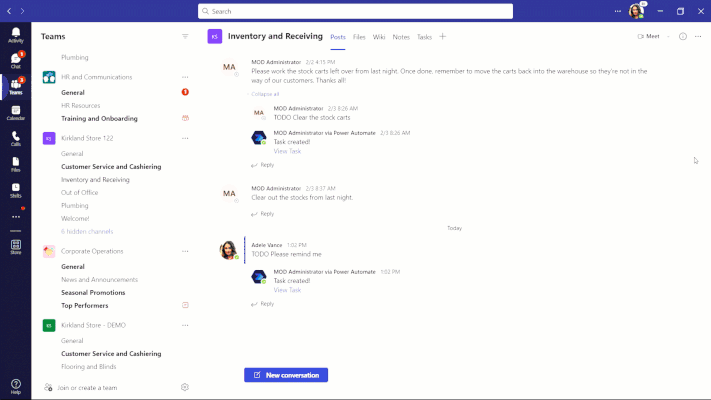This screenshot has height=400, width=711.
Task: Collapse all replies in thread
Action: click(265, 94)
